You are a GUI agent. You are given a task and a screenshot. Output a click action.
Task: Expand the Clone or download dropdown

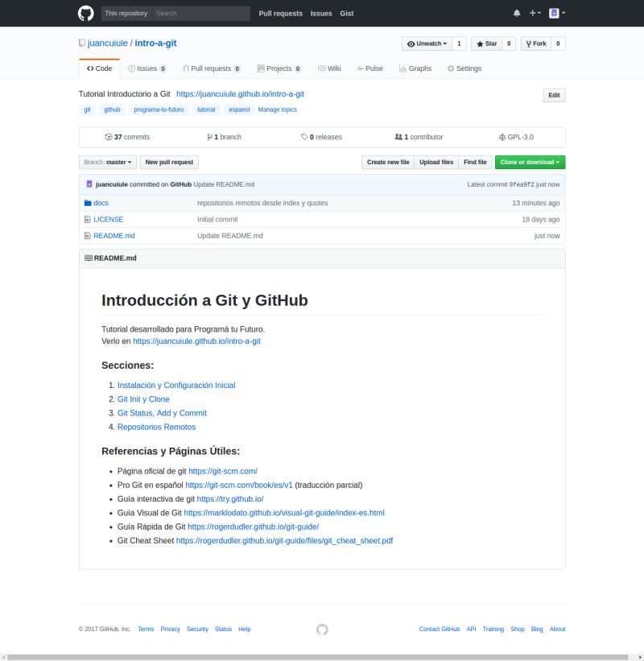[530, 162]
